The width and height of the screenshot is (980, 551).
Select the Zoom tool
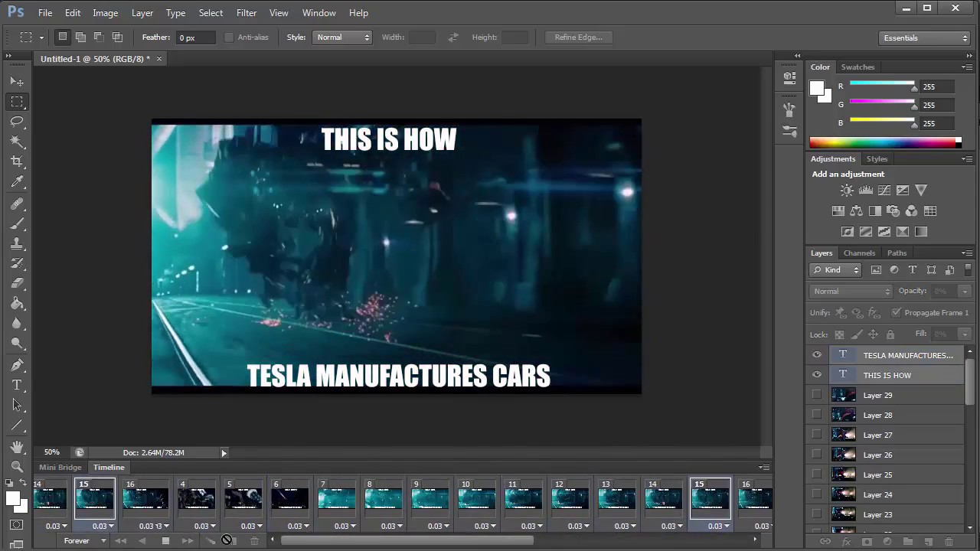tap(17, 466)
